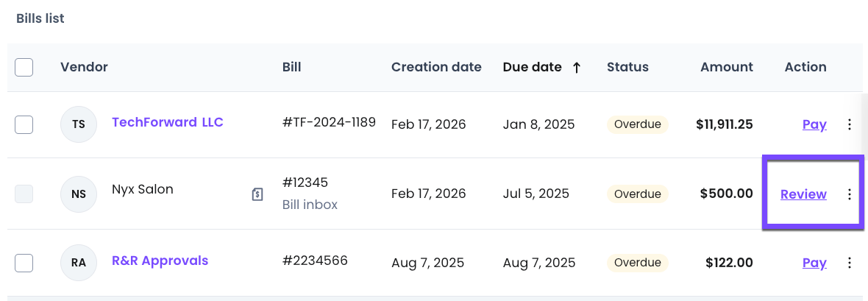The image size is (868, 301).
Task: Click the Overdue badge for Nyx Salon
Action: (x=637, y=194)
